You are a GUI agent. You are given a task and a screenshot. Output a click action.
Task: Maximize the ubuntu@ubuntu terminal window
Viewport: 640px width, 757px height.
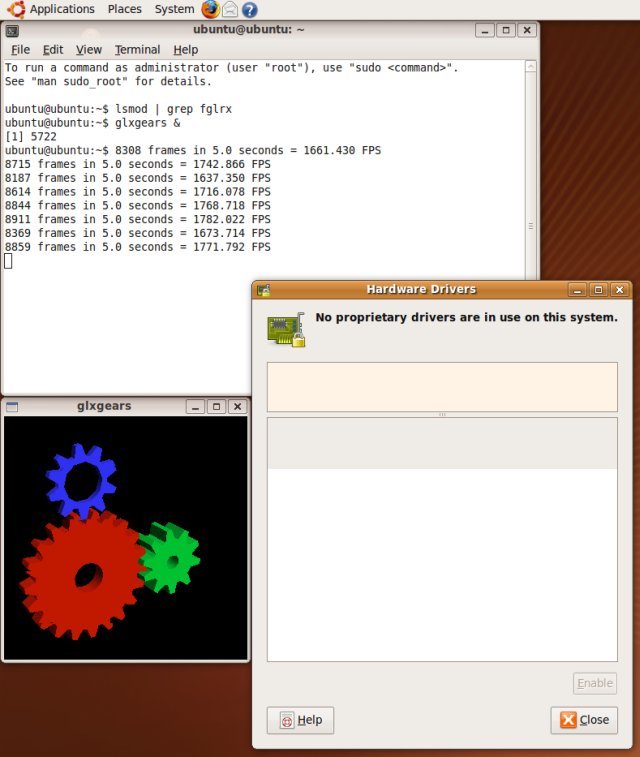(x=506, y=30)
